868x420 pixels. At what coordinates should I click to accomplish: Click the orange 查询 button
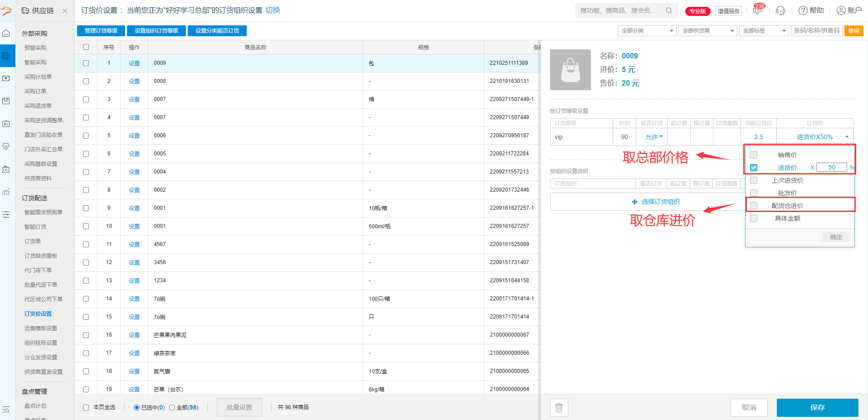(853, 31)
